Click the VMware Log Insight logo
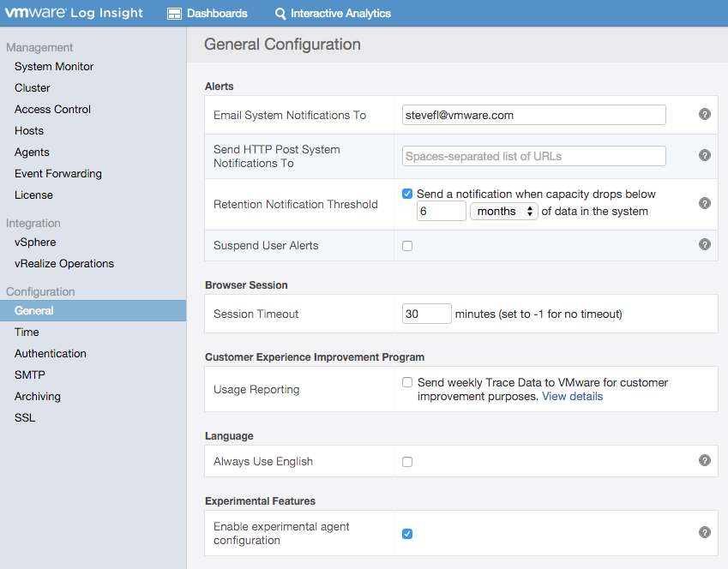 75,14
